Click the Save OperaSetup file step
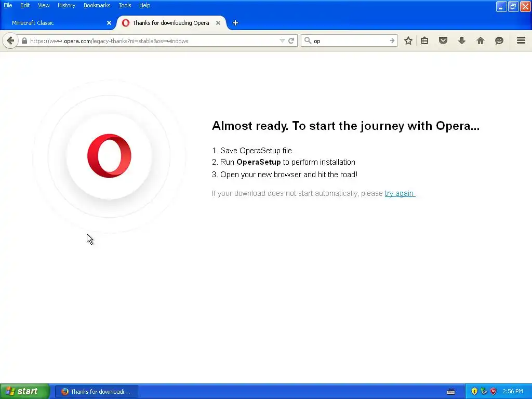The image size is (532, 399). [x=252, y=151]
